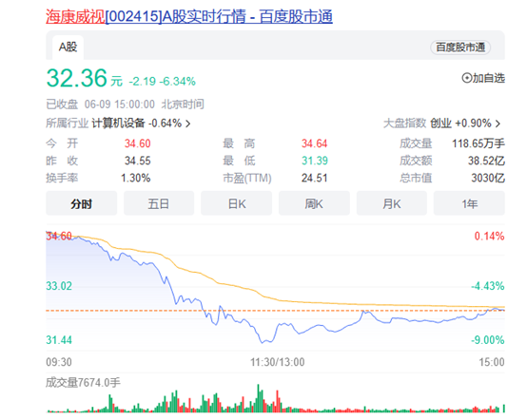Switch to 分时 chart view
The image size is (527, 420).
pyautogui.click(x=82, y=203)
